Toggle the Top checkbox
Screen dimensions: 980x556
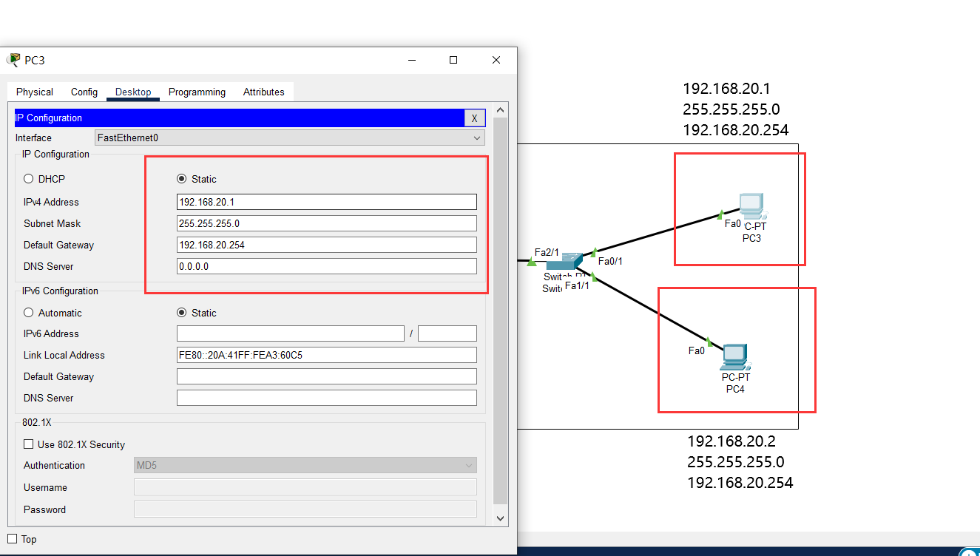point(12,539)
